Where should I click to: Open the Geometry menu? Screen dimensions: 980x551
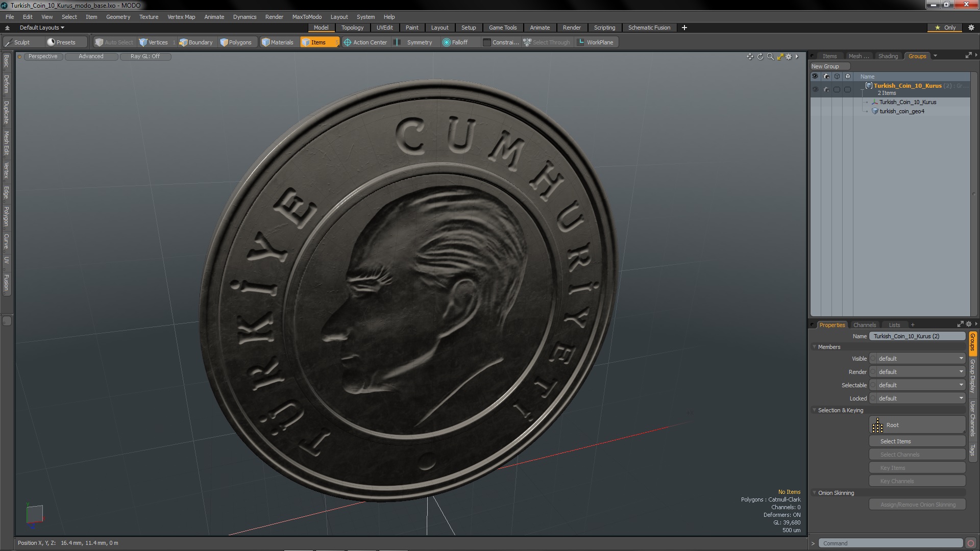(118, 17)
